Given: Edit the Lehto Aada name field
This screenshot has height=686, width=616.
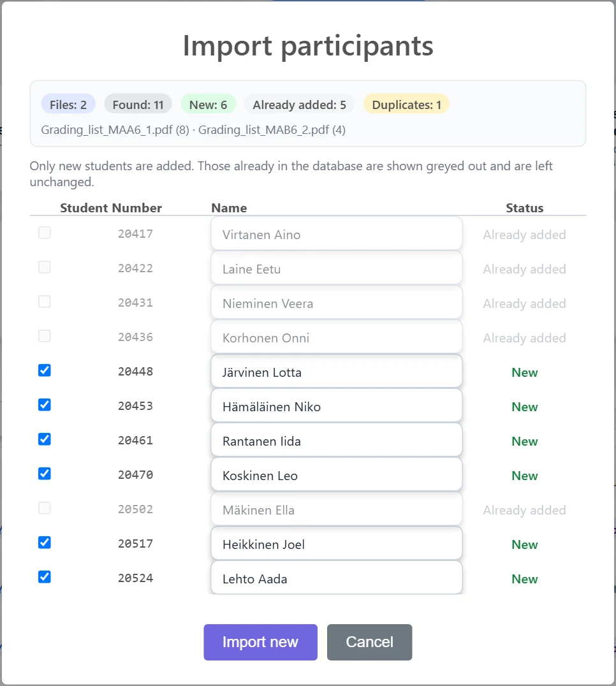Looking at the screenshot, I should [337, 578].
